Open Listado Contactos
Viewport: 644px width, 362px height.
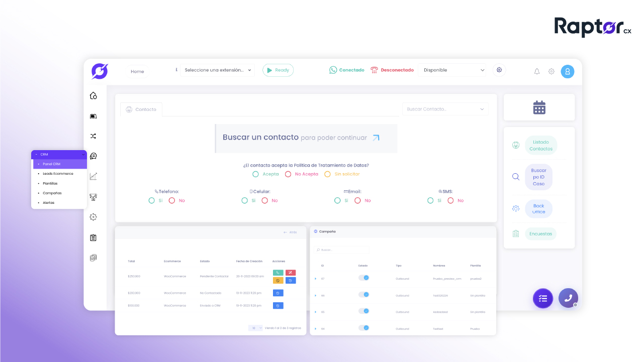541,146
